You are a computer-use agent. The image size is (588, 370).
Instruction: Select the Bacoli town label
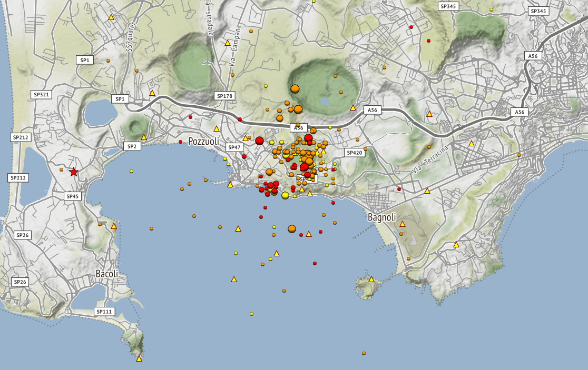click(107, 274)
